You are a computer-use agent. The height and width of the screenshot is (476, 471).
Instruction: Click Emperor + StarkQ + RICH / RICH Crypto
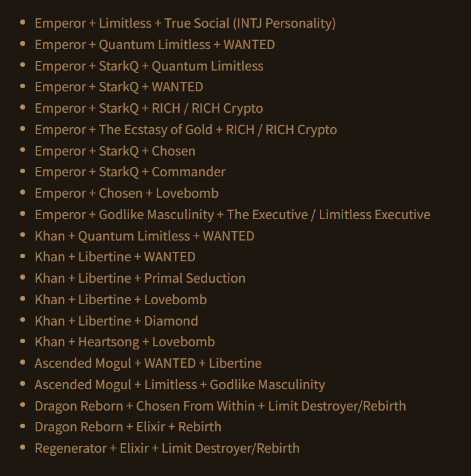click(x=149, y=108)
